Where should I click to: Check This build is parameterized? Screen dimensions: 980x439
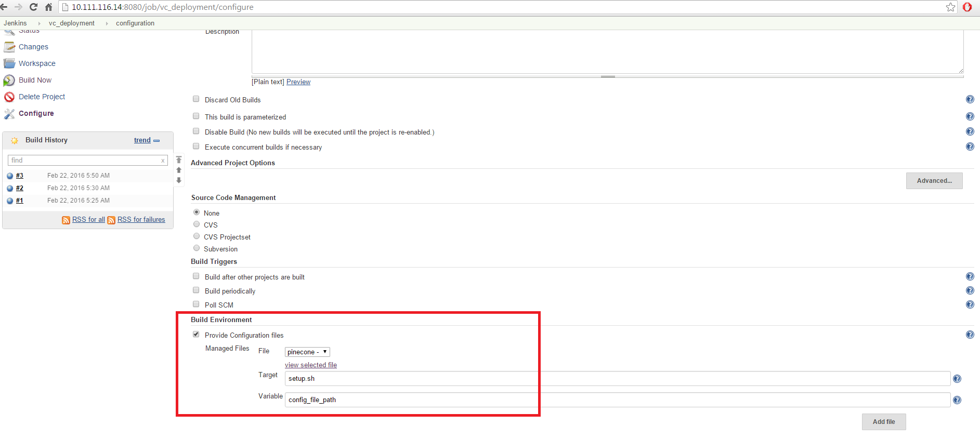(196, 116)
